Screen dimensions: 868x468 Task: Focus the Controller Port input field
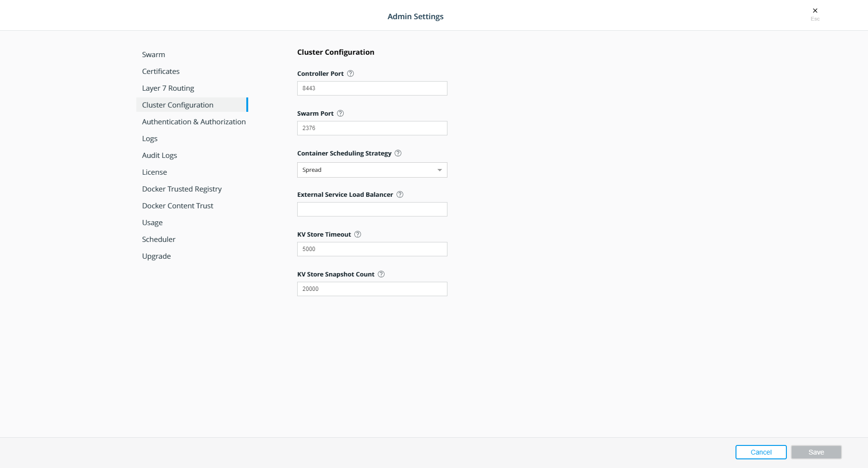pos(372,88)
